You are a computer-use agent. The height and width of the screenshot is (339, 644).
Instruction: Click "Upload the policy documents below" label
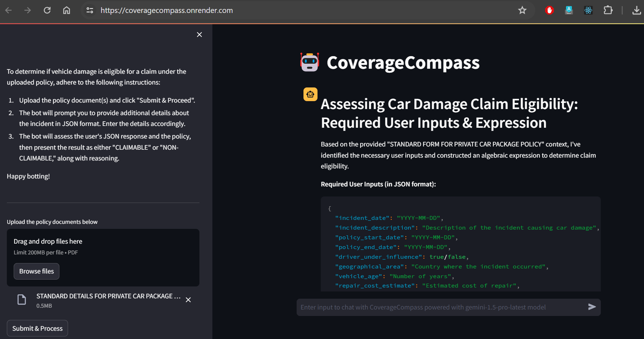[x=52, y=222]
